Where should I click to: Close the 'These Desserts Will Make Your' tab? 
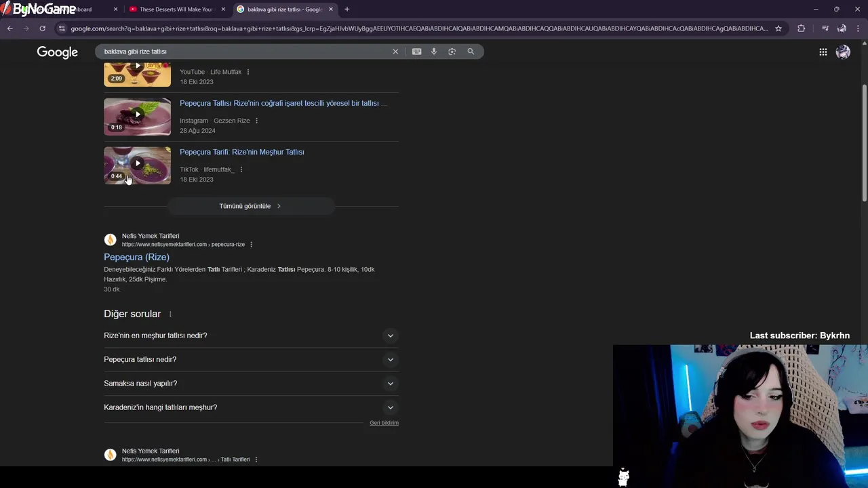(223, 9)
